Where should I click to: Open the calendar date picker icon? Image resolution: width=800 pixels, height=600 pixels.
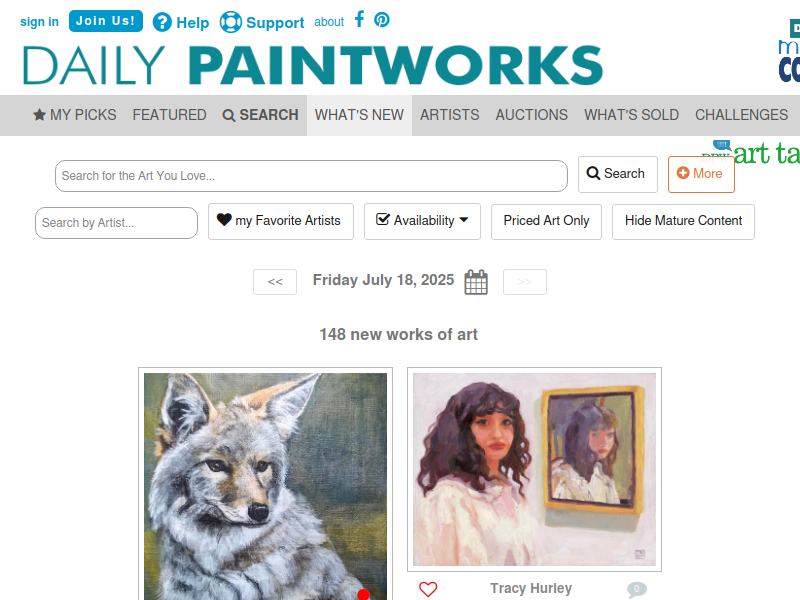[476, 282]
